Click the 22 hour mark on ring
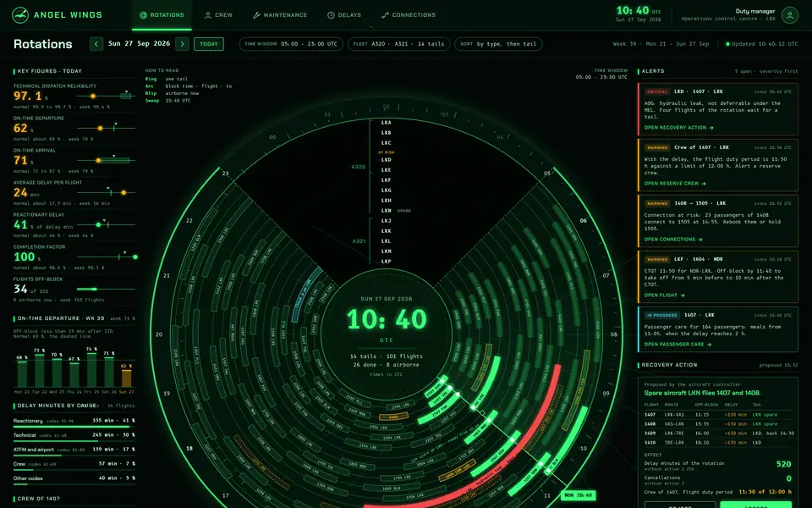 point(189,220)
